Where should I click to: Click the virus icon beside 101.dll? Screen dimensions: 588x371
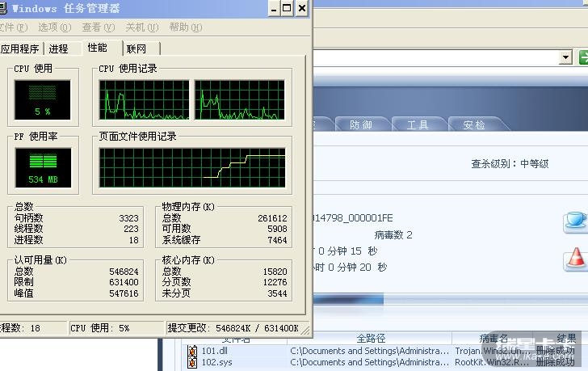pos(192,351)
